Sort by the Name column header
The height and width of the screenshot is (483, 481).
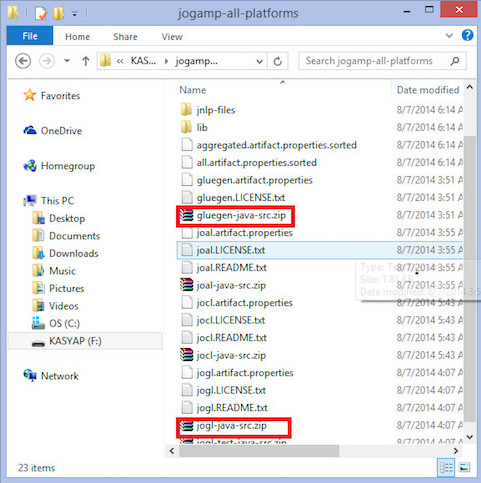tap(192, 90)
